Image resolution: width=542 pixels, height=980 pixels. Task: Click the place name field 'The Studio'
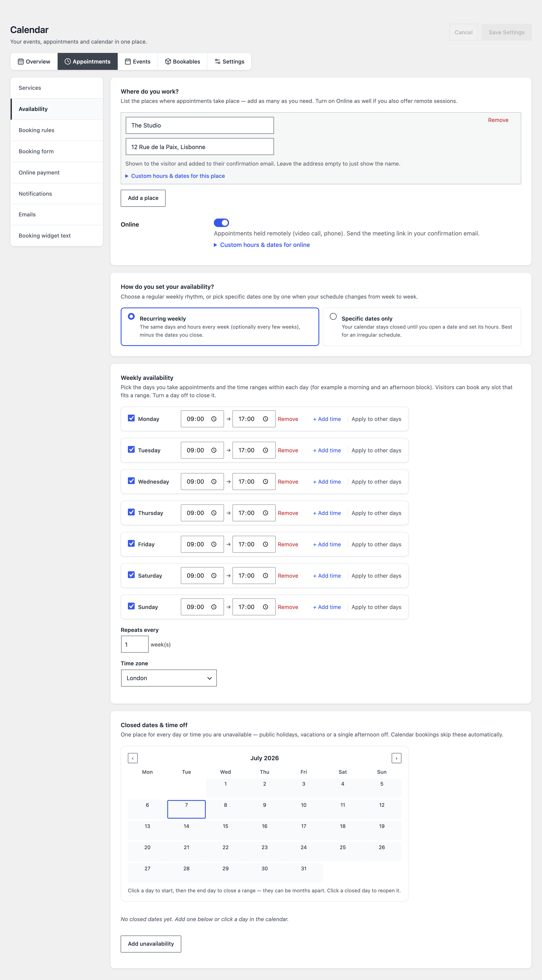[200, 125]
